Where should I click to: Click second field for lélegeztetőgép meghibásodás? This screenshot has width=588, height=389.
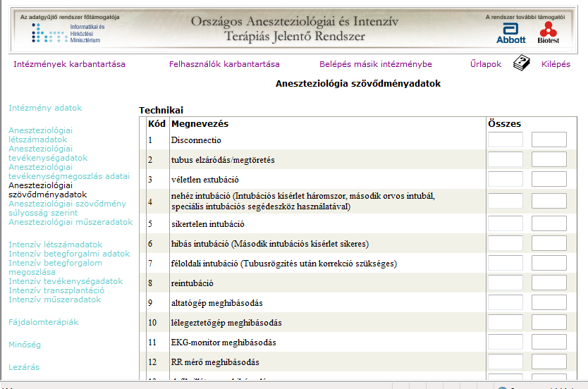click(x=549, y=322)
